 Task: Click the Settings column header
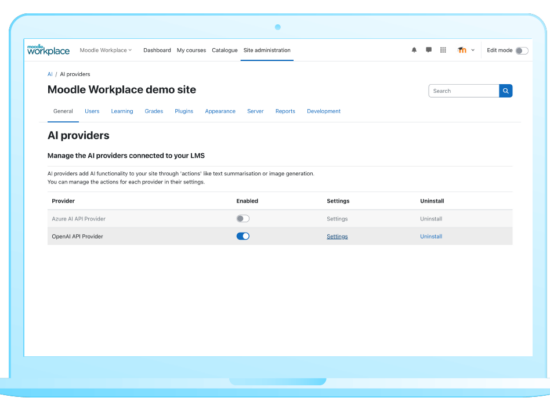pos(338,201)
